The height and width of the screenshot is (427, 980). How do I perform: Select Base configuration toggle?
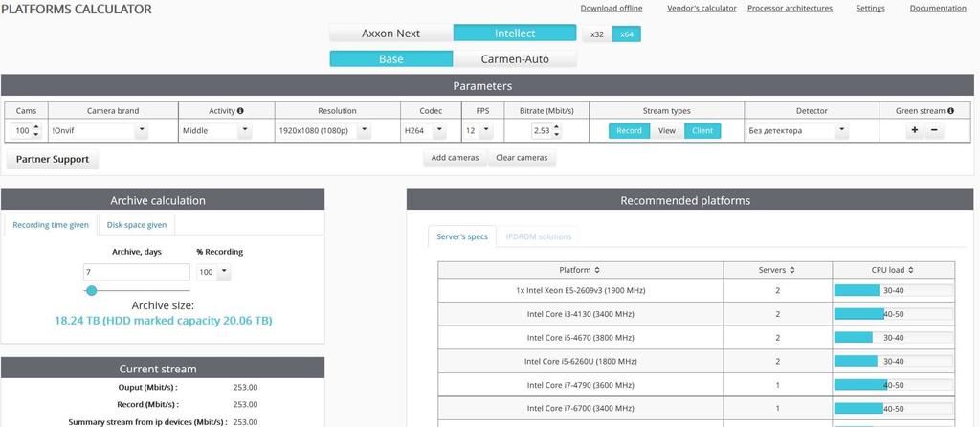(x=391, y=59)
